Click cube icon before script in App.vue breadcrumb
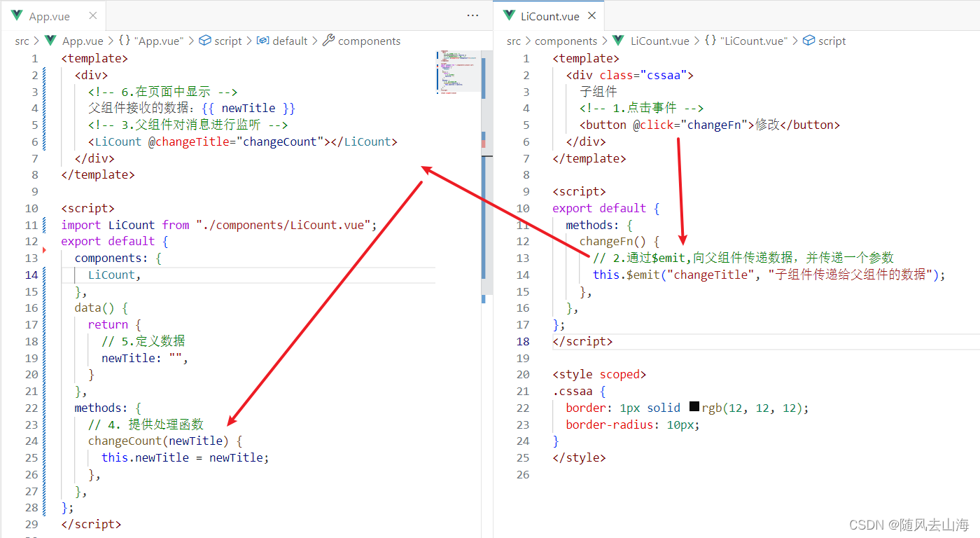Viewport: 980px width, 538px height. [205, 41]
